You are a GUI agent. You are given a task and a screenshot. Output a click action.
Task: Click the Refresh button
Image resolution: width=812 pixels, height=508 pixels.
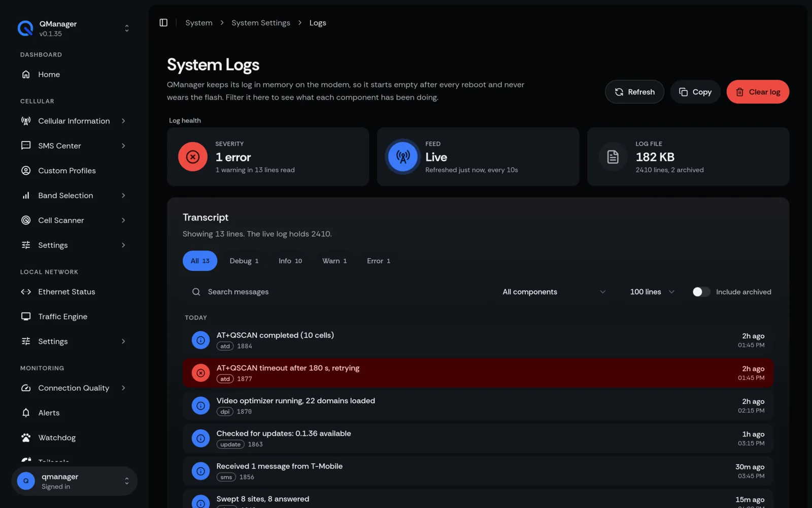coord(634,92)
